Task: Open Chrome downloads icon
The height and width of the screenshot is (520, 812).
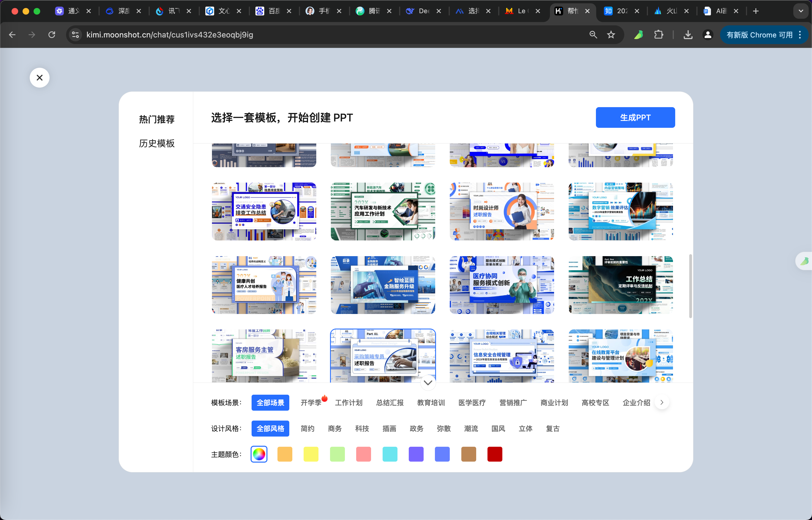Action: click(x=688, y=35)
